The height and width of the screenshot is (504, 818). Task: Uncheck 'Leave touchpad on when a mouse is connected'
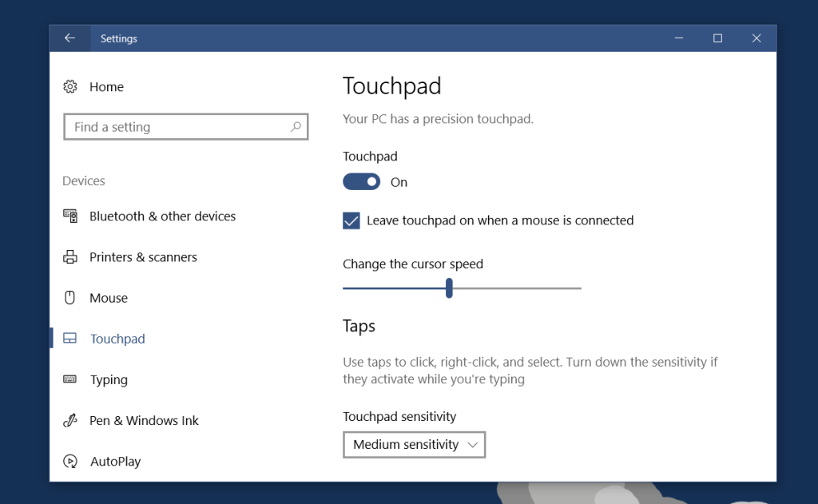pos(351,220)
